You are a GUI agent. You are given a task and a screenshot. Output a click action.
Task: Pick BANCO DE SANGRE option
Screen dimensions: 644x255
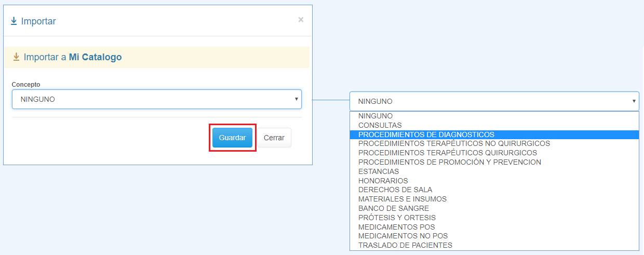[393, 208]
